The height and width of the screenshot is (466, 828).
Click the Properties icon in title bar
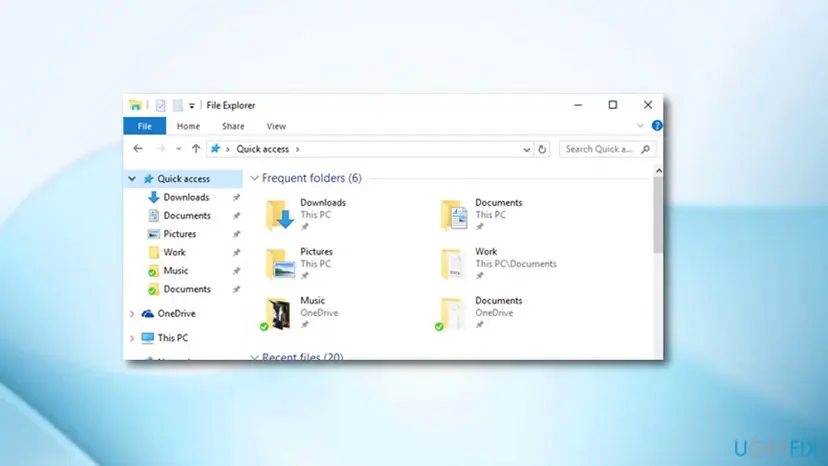pos(161,106)
